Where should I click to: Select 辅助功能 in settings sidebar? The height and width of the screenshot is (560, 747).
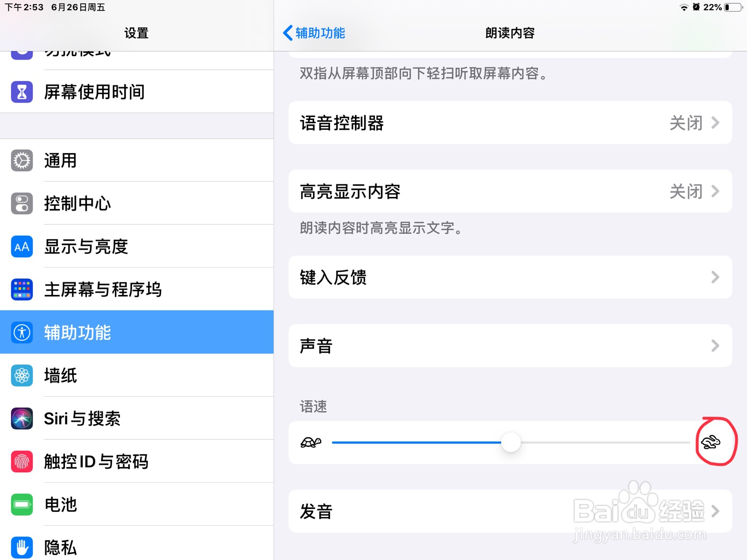click(137, 332)
